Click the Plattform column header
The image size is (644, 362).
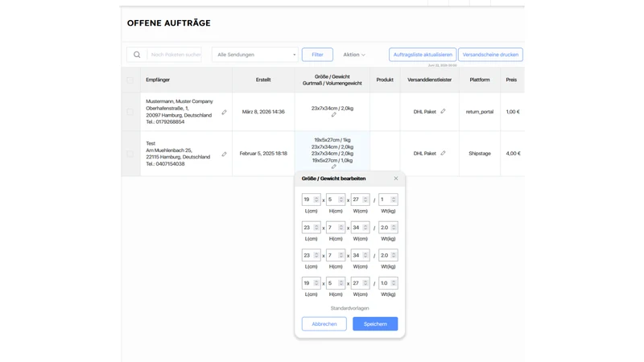click(480, 80)
